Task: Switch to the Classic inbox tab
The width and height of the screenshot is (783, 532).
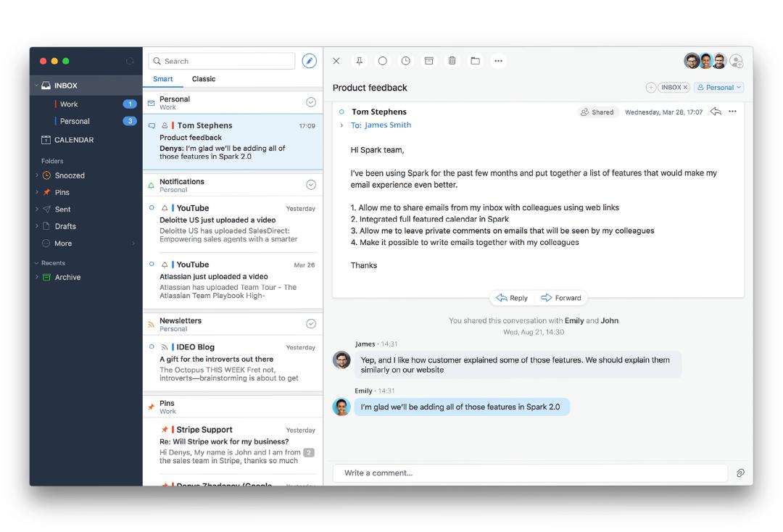Action: coord(204,79)
